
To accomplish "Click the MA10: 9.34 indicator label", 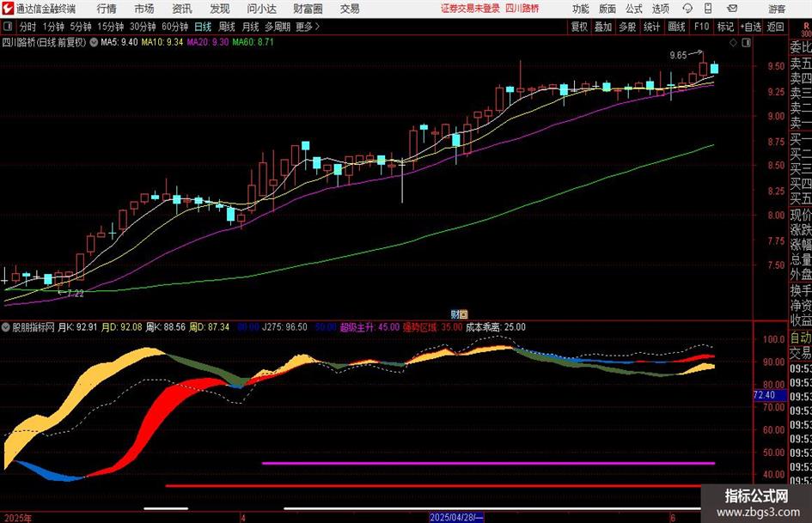I will click(x=162, y=42).
